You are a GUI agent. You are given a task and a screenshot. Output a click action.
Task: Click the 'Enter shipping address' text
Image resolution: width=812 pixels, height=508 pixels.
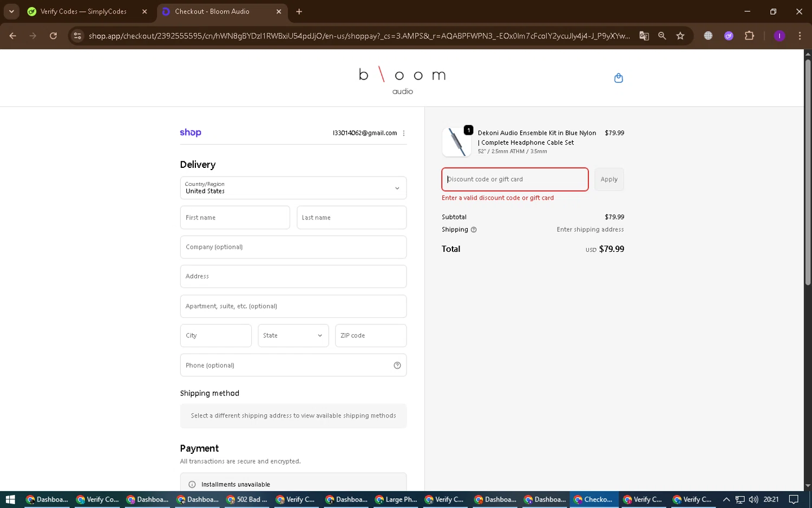click(590, 230)
